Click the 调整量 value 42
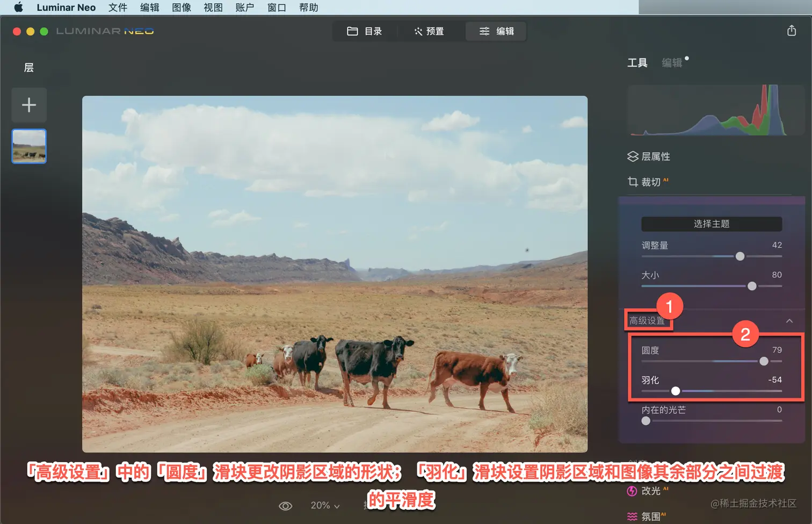 [777, 245]
